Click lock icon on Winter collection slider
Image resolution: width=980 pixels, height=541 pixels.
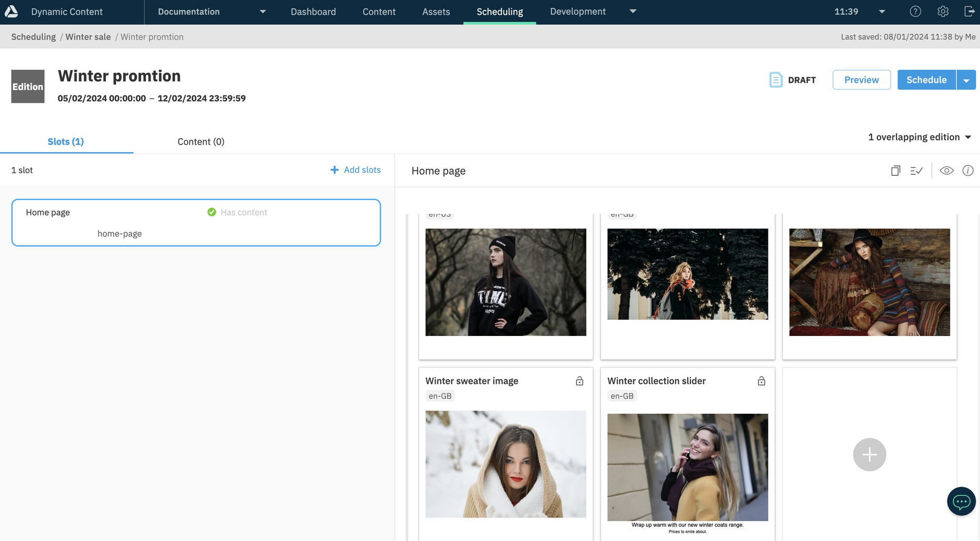[762, 381]
